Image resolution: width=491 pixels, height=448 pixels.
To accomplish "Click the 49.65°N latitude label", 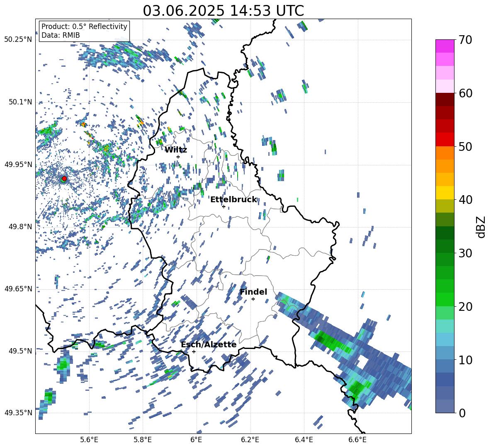I will coord(18,288).
